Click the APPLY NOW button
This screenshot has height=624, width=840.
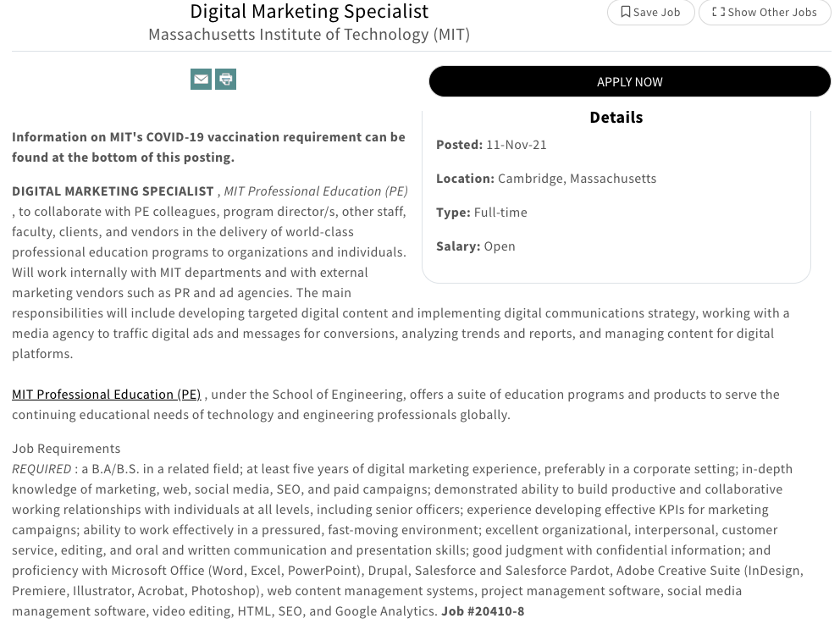tap(630, 81)
